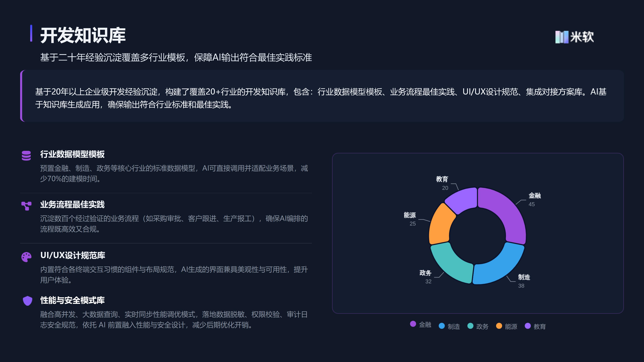The height and width of the screenshot is (362, 644).
Task: Click the legend text 政务
Action: (482, 326)
